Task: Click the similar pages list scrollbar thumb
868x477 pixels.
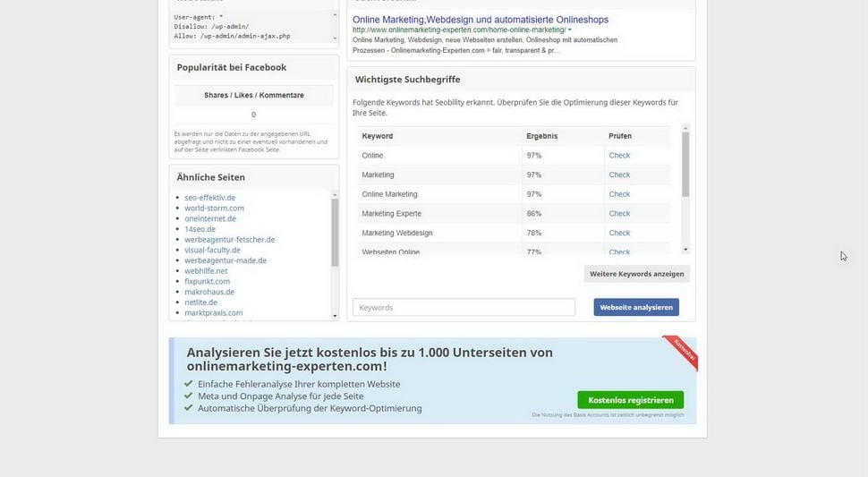Action: coord(335,233)
